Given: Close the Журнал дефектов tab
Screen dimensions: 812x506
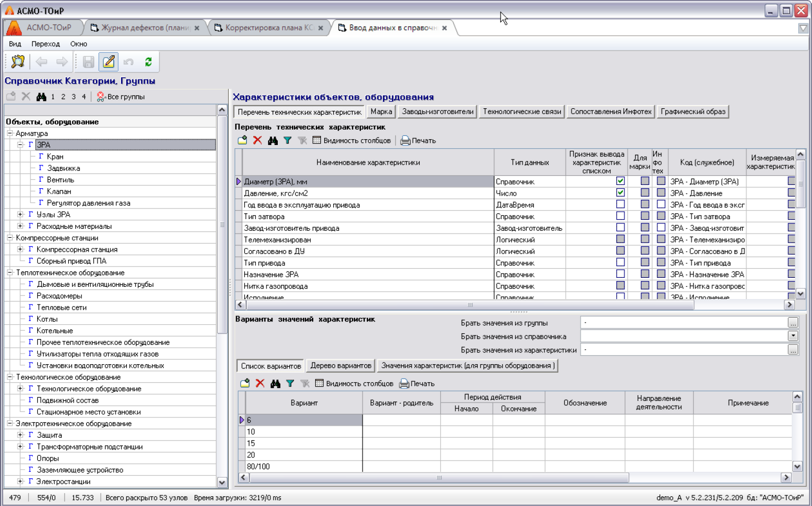Looking at the screenshot, I should tap(197, 28).
